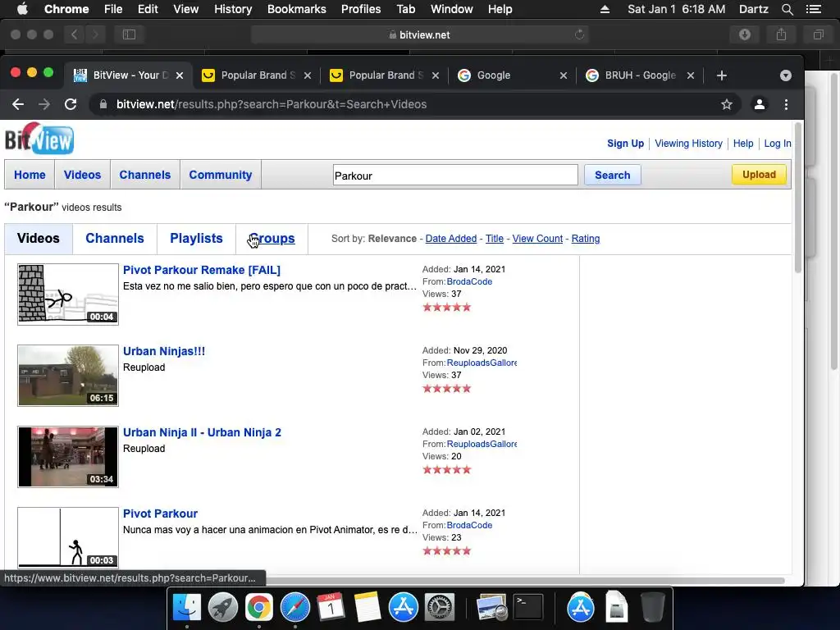Open the Videos navigation link
Image resolution: width=840 pixels, height=630 pixels.
click(x=82, y=175)
